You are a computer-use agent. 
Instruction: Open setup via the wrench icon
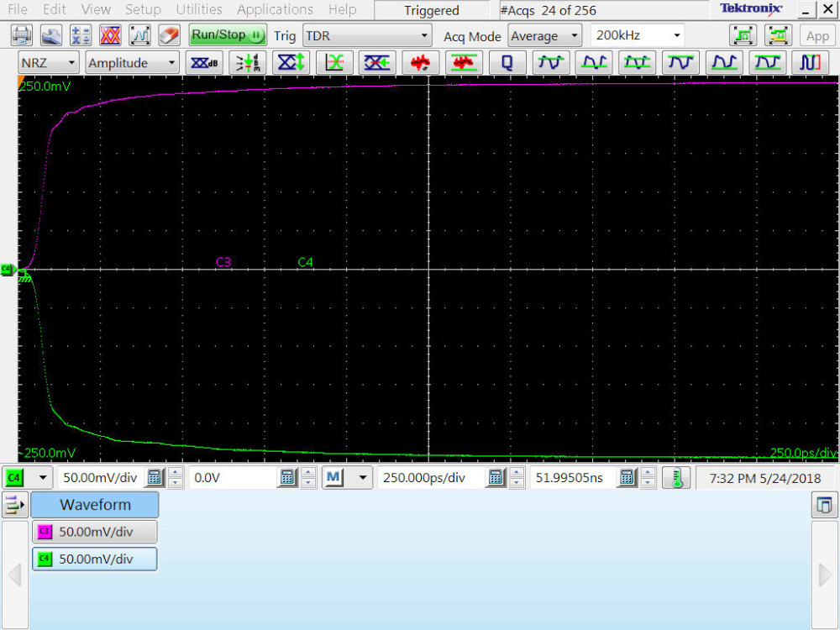tap(51, 35)
